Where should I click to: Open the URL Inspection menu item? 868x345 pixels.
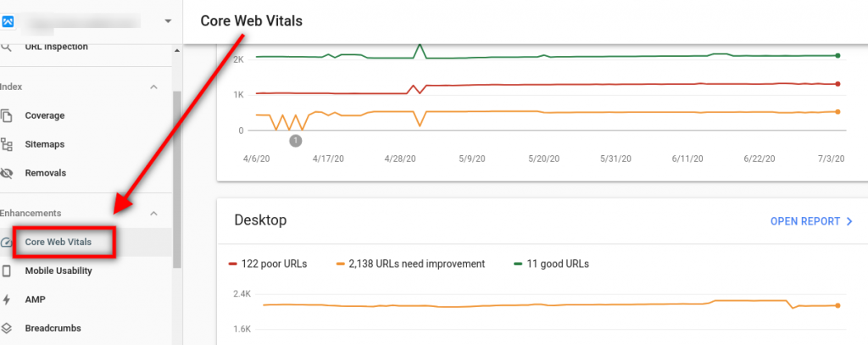pos(56,47)
